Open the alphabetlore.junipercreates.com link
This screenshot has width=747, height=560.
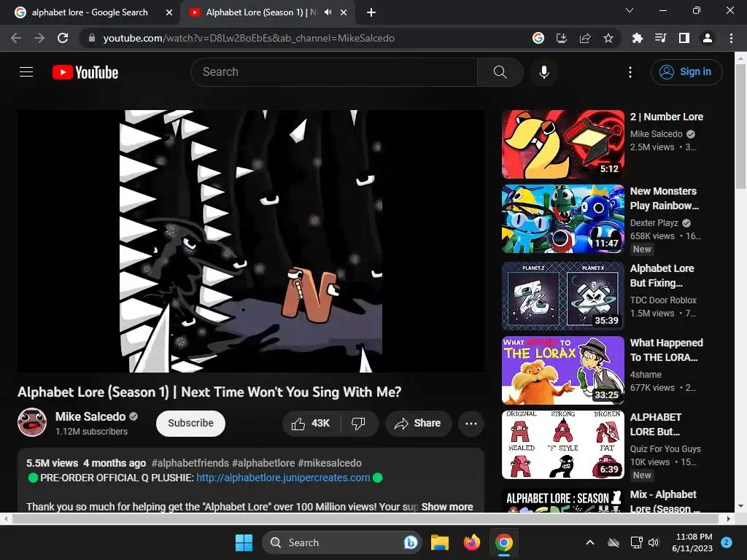point(283,478)
